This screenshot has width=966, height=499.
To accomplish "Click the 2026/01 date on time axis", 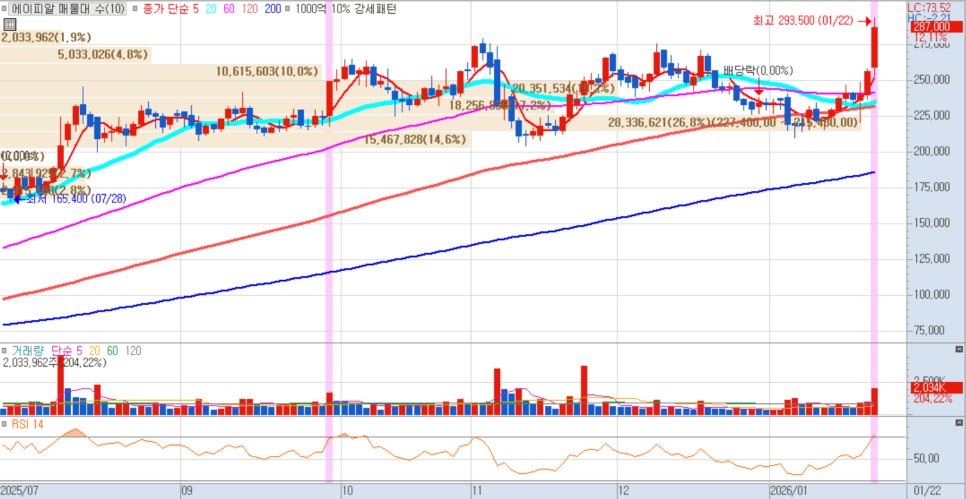I will coord(788,491).
